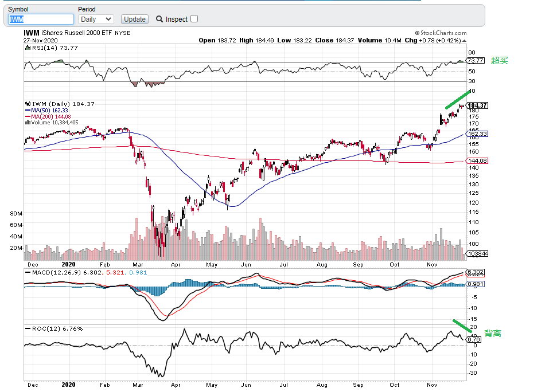
Task: Click the candlestick icon beside IWM (Daily)
Action: tap(28, 104)
